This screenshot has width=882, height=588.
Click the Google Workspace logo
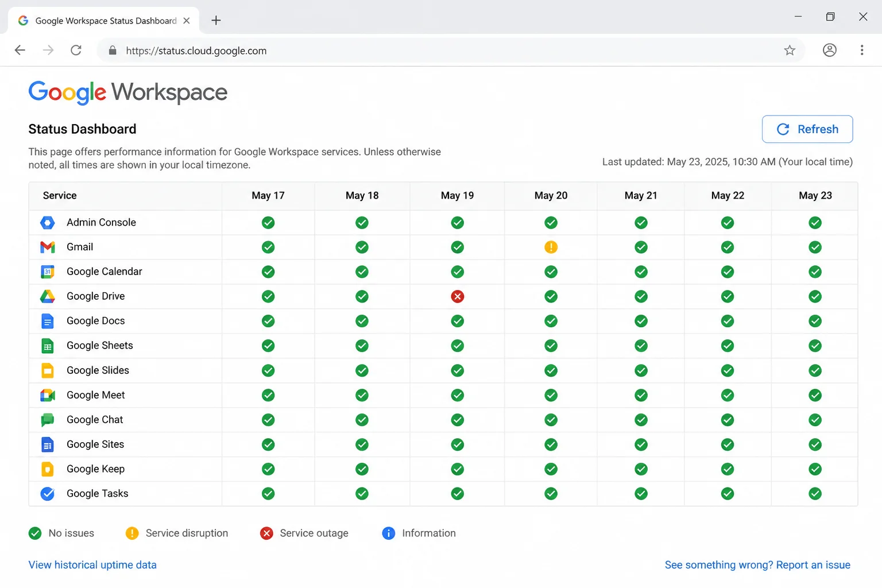128,92
